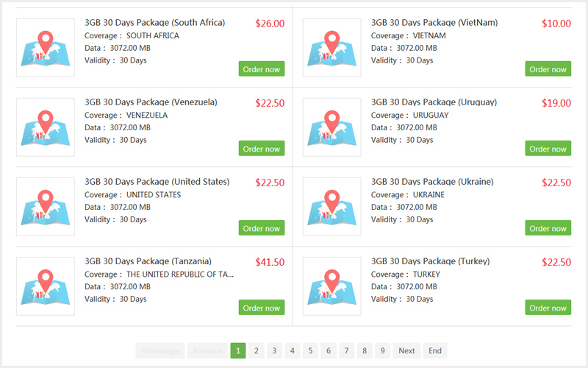The image size is (588, 368).
Task: Open 3GB 30 Days Package (Uruguay) title
Action: [x=434, y=102]
